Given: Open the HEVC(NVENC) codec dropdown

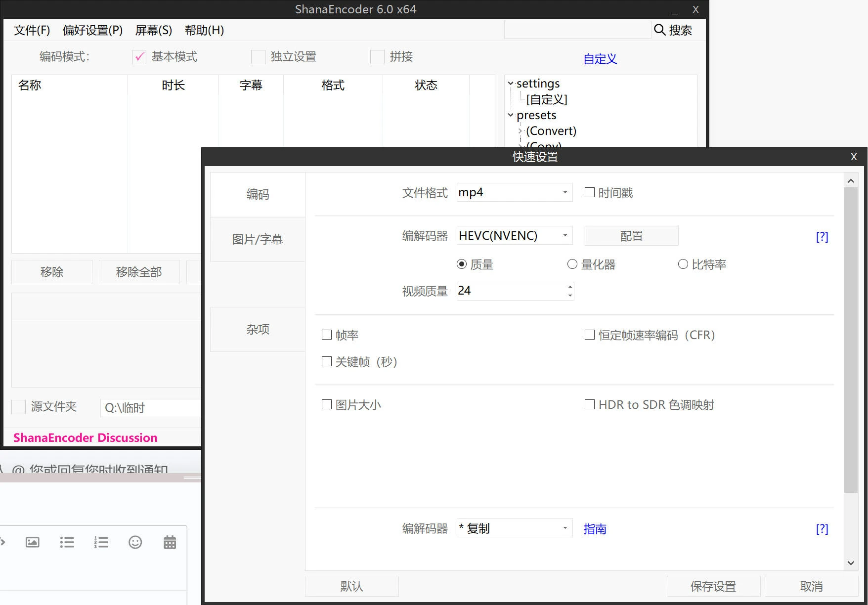Looking at the screenshot, I should coord(565,235).
